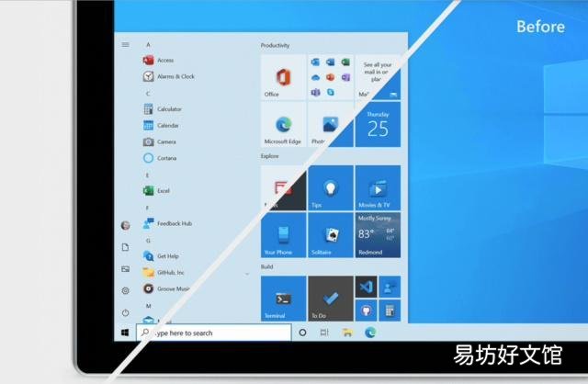
Task: Open the small contact-card tile in the Build group
Action: [390, 287]
